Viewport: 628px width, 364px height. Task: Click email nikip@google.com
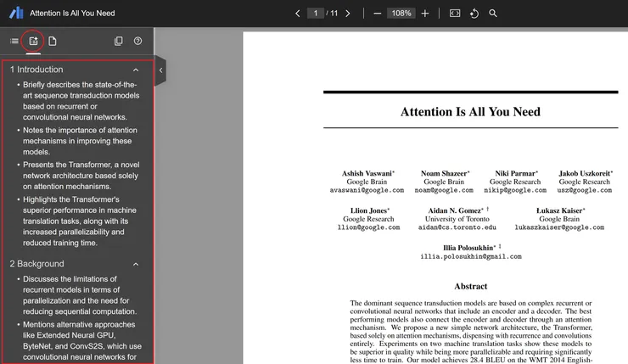[515, 190]
